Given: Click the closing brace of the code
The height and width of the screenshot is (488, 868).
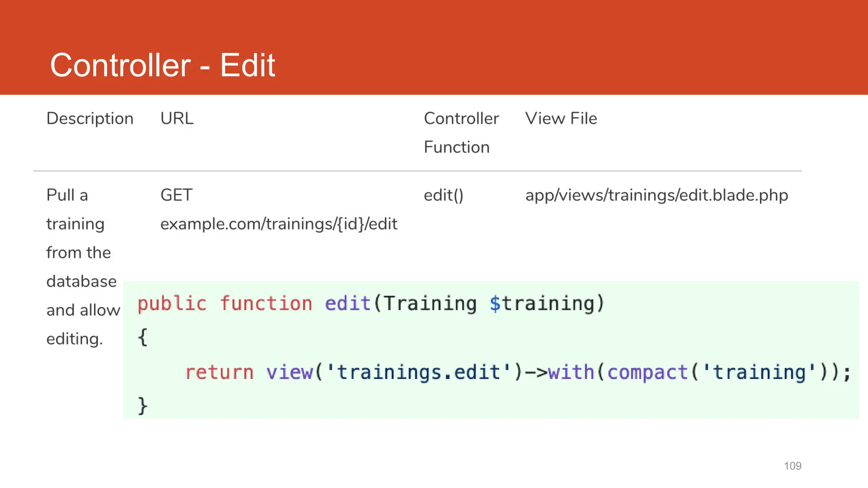Looking at the screenshot, I should click(x=142, y=405).
